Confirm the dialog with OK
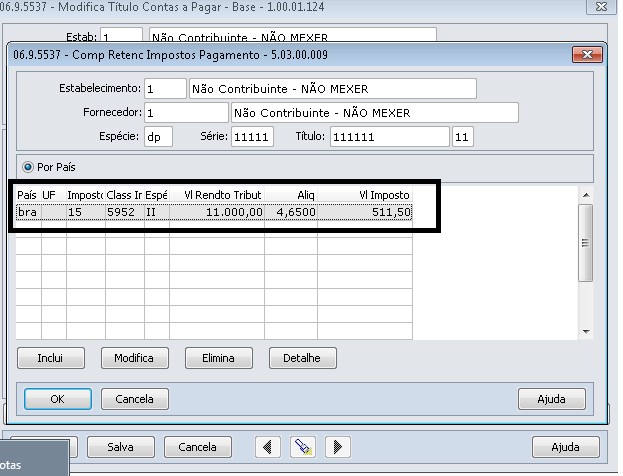Screen dimensions: 623x476 pyautogui.click(x=58, y=399)
